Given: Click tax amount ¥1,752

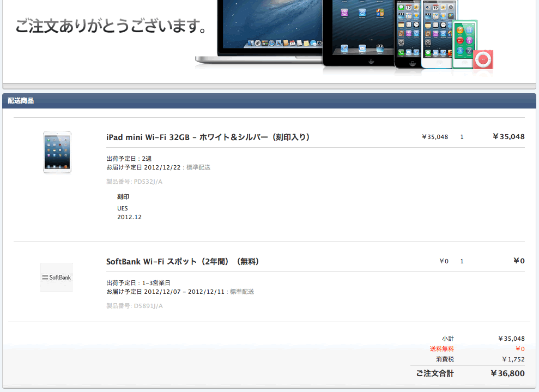Looking at the screenshot, I should 513,359.
